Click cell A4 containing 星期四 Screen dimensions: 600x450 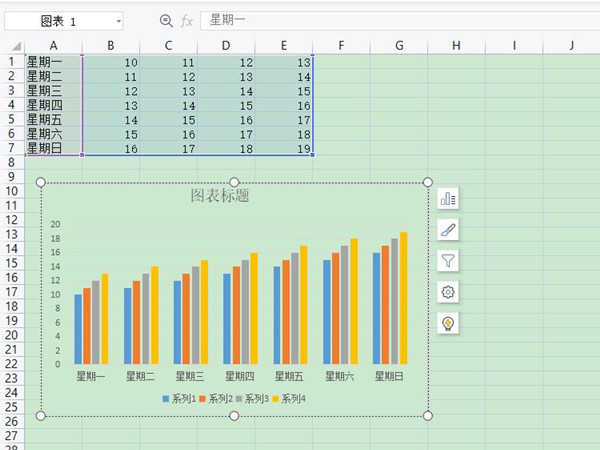pos(52,105)
